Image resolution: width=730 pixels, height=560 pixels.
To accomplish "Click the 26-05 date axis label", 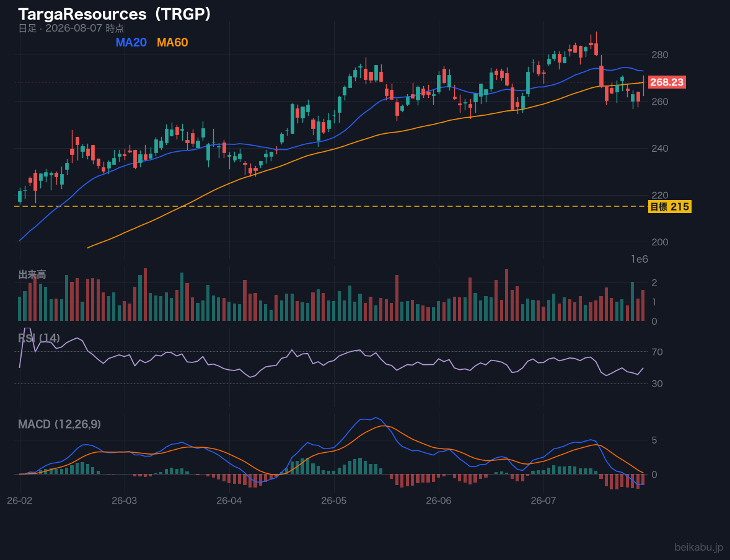I will 334,501.
